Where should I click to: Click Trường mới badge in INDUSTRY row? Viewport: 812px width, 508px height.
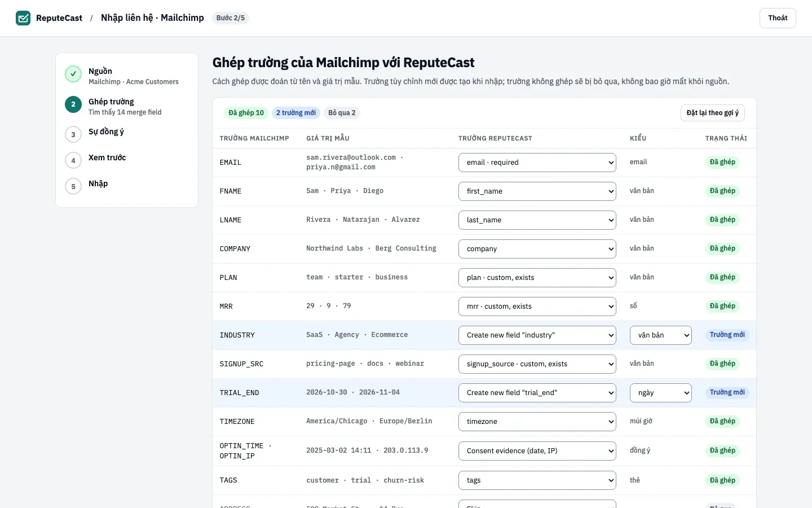point(727,335)
